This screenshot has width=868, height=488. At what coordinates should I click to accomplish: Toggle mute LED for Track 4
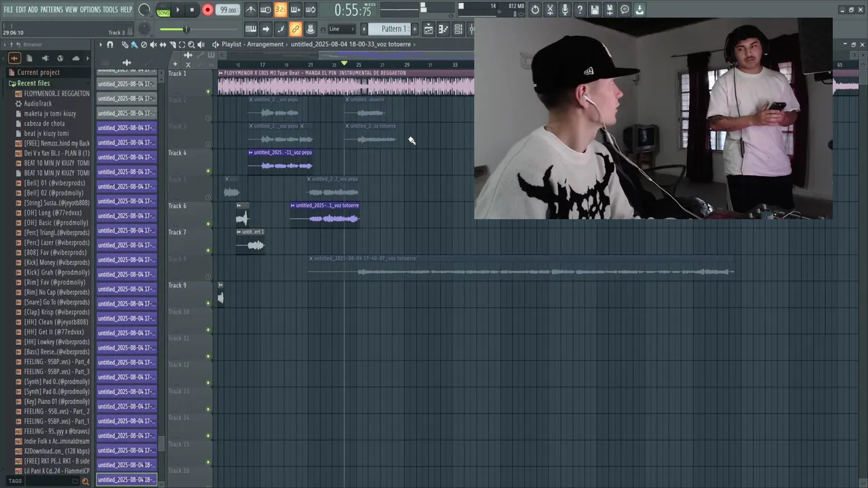208,171
